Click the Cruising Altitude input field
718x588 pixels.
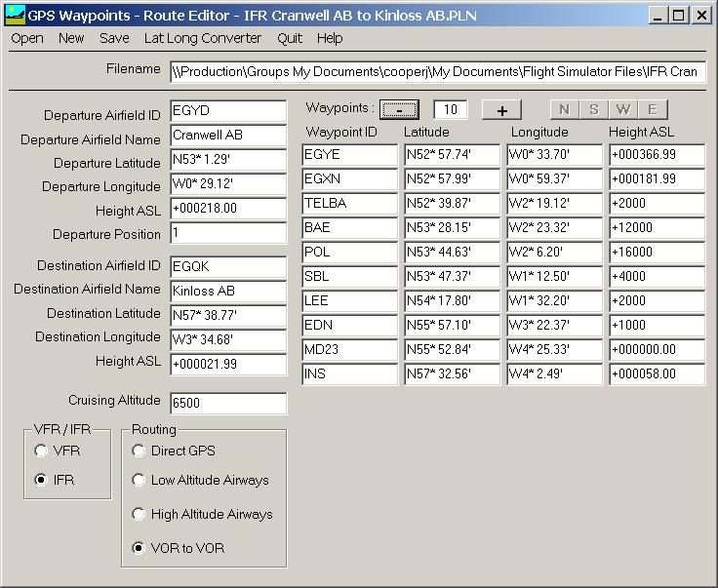pos(228,404)
